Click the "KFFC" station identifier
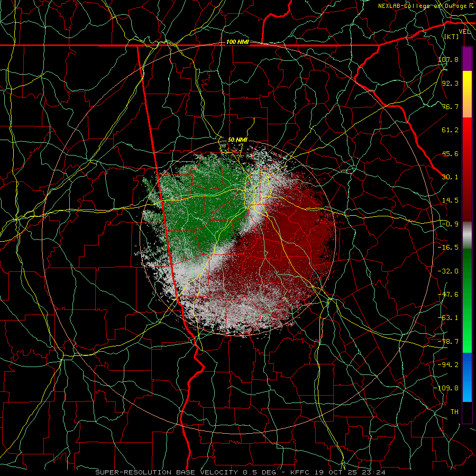The width and height of the screenshot is (476, 476). coord(300,472)
